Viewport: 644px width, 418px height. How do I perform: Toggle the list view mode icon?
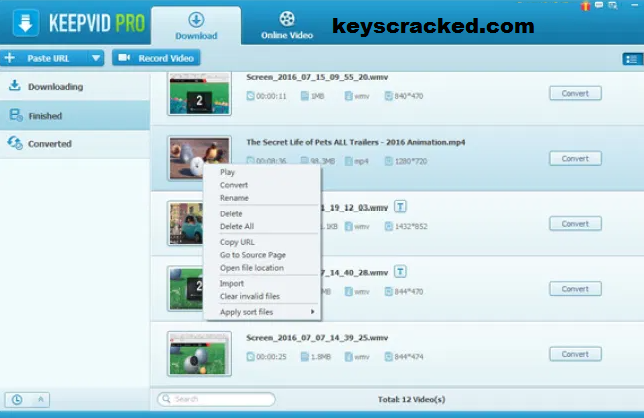pos(632,59)
